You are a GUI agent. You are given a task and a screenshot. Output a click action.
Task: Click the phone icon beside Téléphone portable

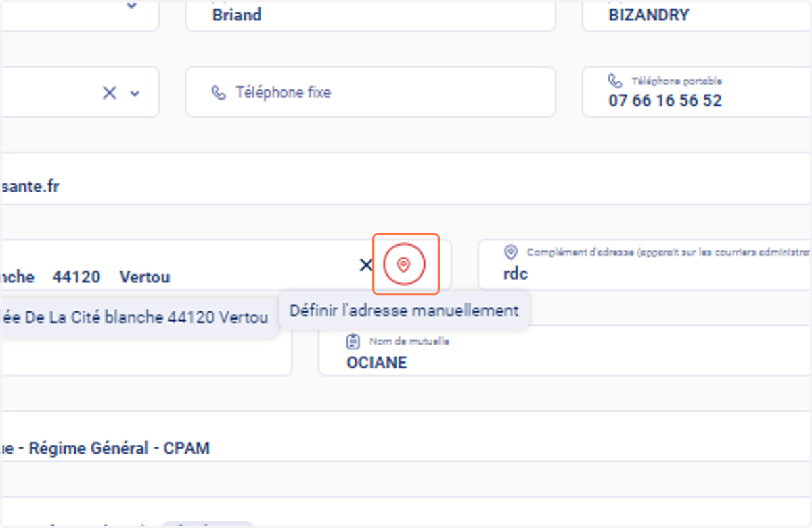tap(615, 81)
